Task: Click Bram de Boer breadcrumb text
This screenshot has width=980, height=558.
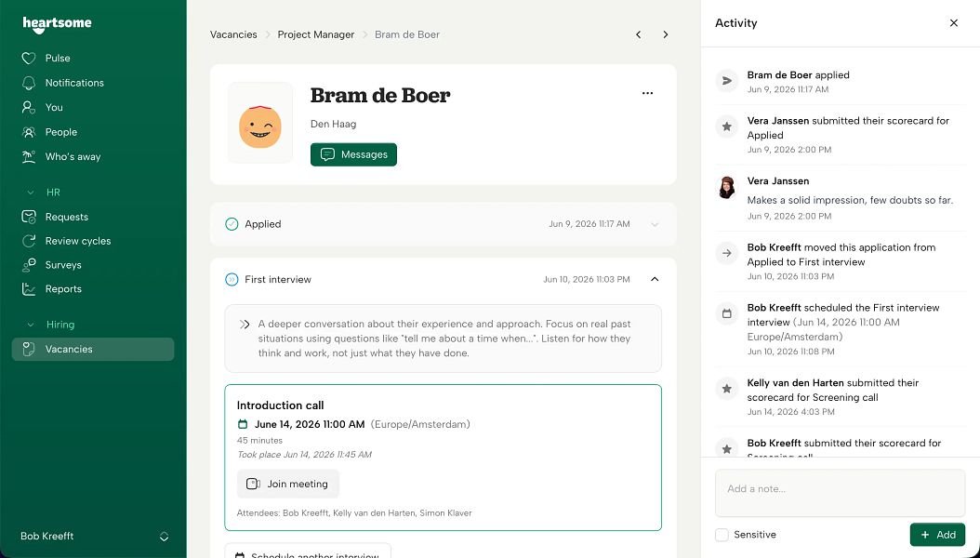Action: click(x=407, y=35)
